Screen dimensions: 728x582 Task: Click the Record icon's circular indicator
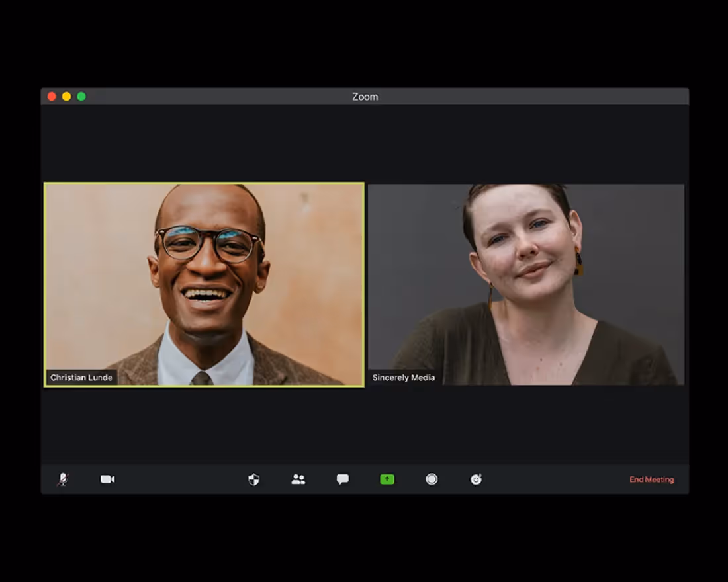[432, 479]
